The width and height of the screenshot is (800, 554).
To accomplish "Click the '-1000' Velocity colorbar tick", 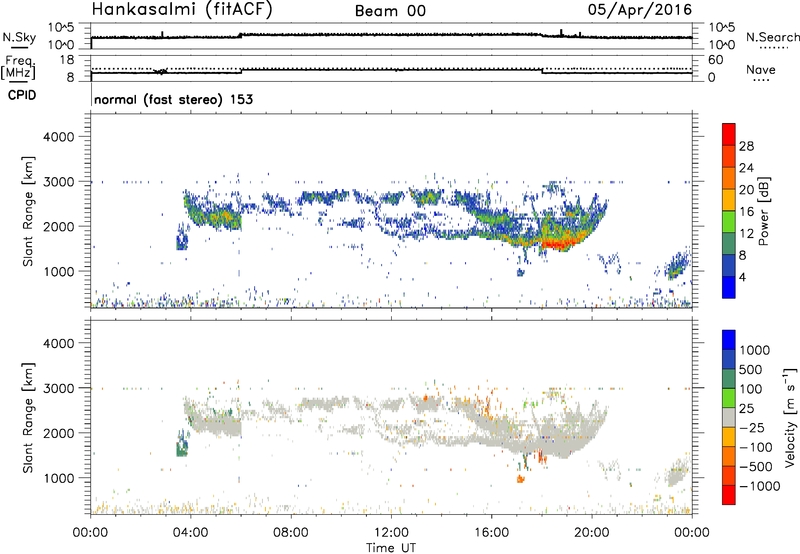I will click(759, 486).
